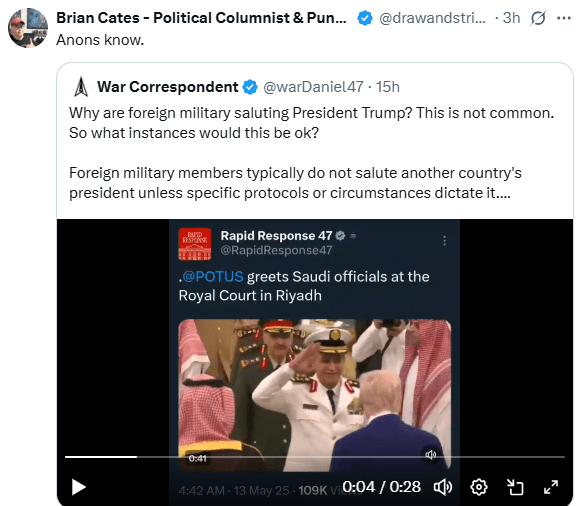This screenshot has width=585, height=506.
Task: Expand the video to fullscreen
Action: [551, 487]
